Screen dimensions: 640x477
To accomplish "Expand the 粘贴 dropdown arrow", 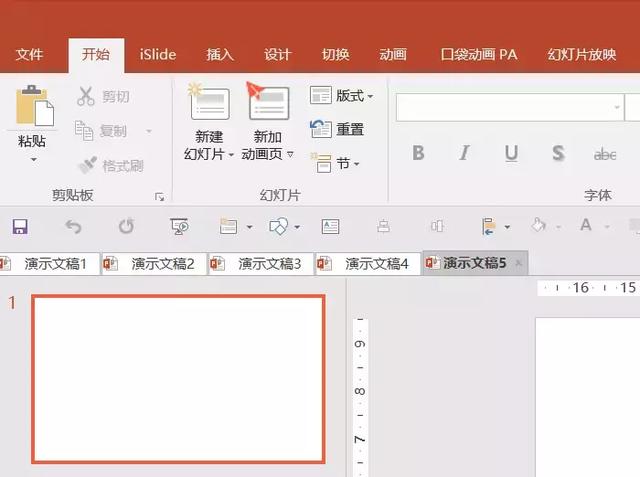I will [33, 160].
